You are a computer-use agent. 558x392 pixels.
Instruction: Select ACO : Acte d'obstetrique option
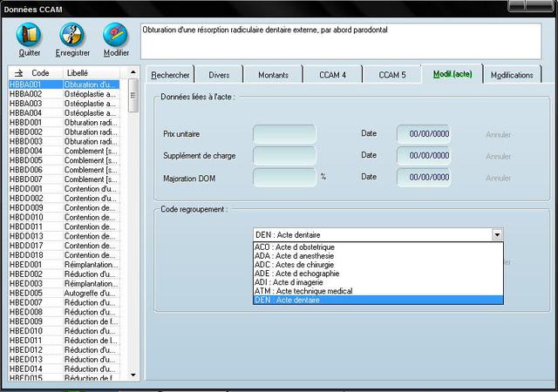(x=296, y=247)
